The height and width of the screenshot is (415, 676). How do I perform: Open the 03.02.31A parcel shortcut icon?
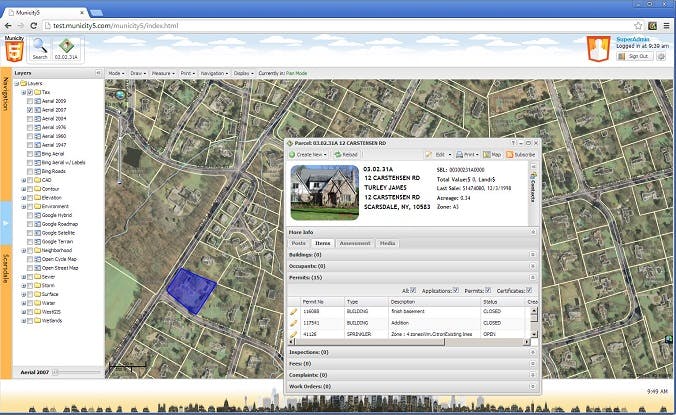66,46
